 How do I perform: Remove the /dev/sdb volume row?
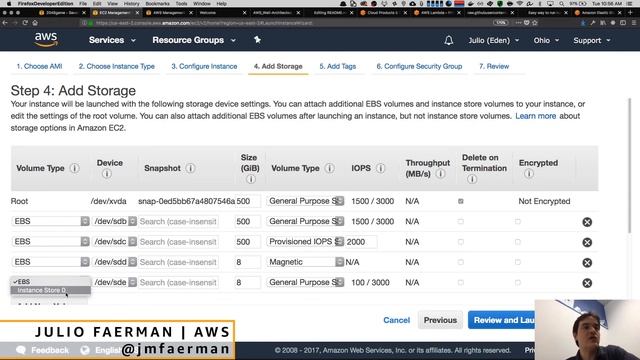[x=587, y=222]
